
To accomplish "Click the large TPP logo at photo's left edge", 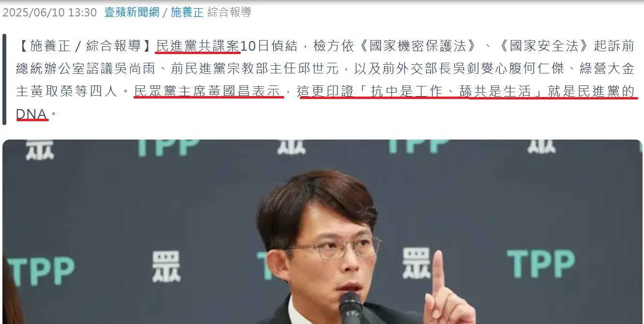I will click(x=41, y=271).
